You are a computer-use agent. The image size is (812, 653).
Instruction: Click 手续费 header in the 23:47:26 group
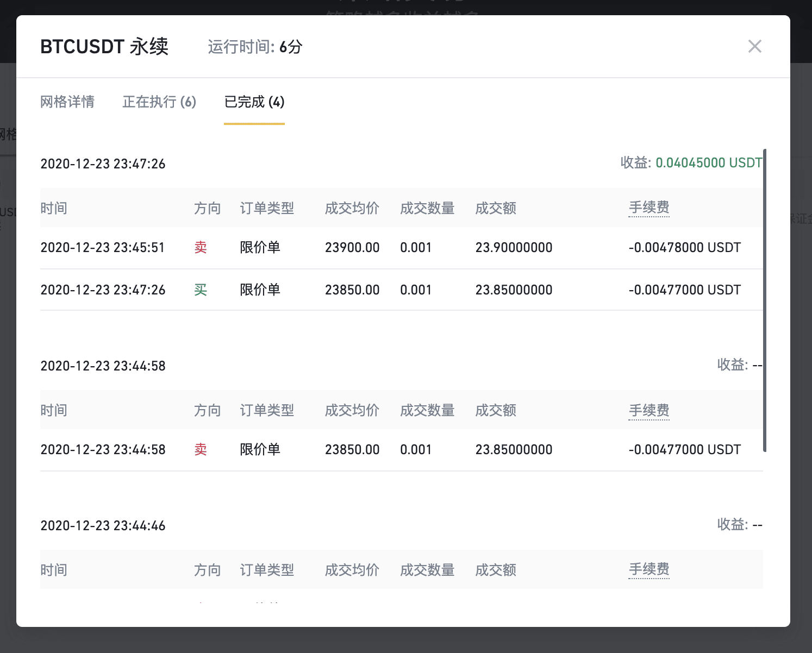(649, 208)
